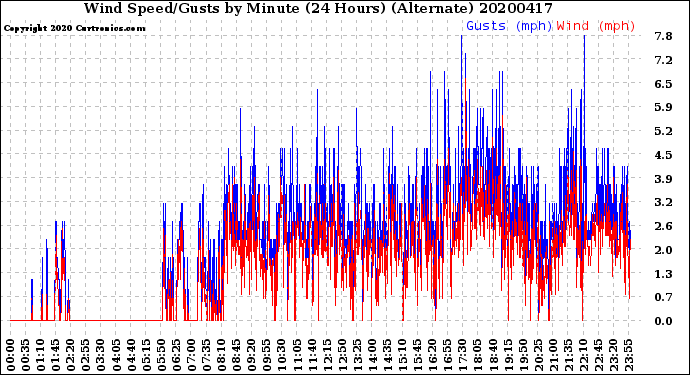Image resolution: width=690 pixels, height=375 pixels.
Task: Click the 16:20 time label
Action: 433,355
